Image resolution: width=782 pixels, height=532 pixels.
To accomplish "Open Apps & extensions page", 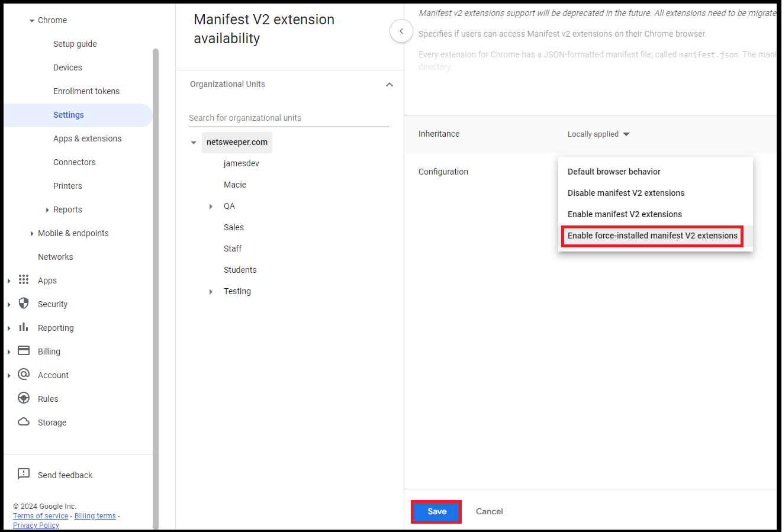I will click(88, 138).
